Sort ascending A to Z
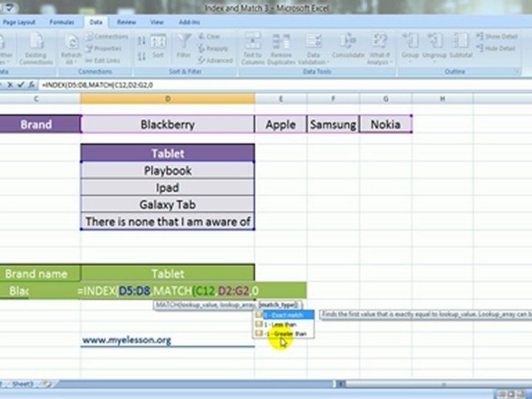 142,41
